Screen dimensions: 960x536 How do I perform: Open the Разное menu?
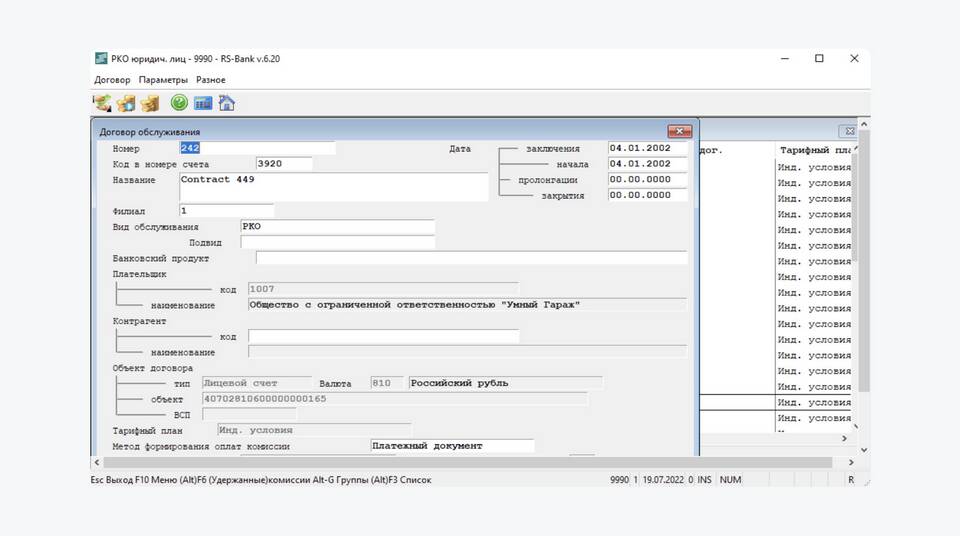[x=211, y=80]
